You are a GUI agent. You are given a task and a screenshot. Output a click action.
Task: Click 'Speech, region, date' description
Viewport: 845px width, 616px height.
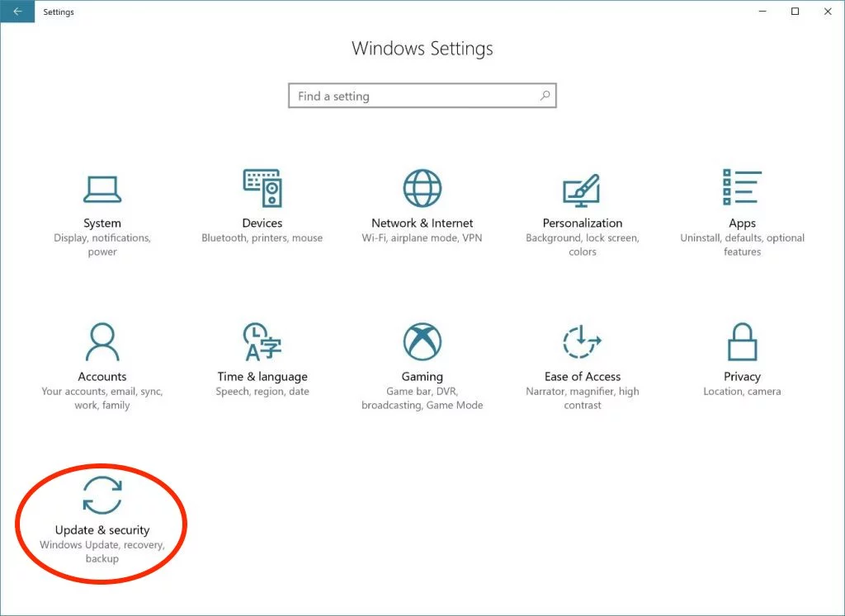[x=262, y=392]
